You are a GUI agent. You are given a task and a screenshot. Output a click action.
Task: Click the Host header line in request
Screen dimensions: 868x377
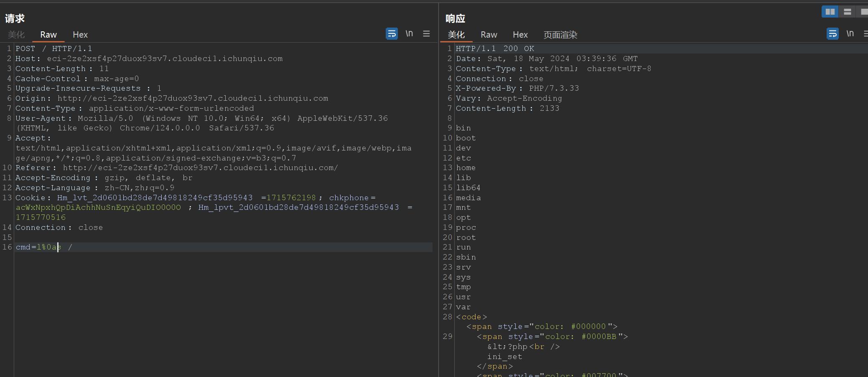(149, 59)
